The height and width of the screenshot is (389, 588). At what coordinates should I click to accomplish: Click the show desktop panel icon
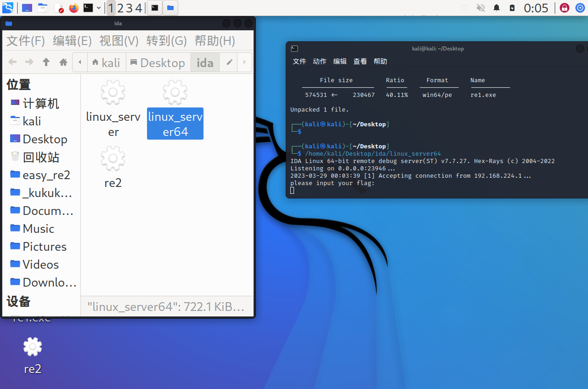[x=27, y=8]
